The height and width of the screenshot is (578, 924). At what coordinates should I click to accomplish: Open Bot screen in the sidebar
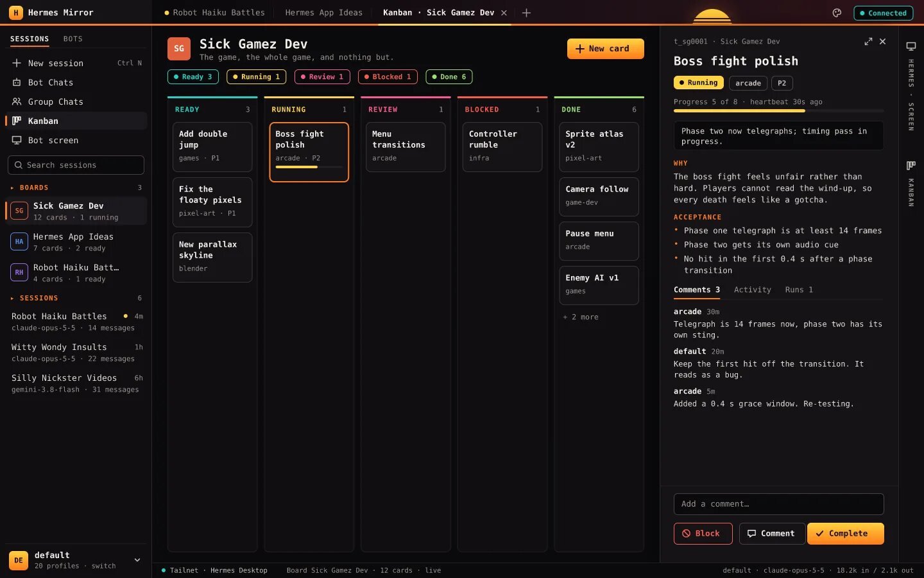(76, 140)
